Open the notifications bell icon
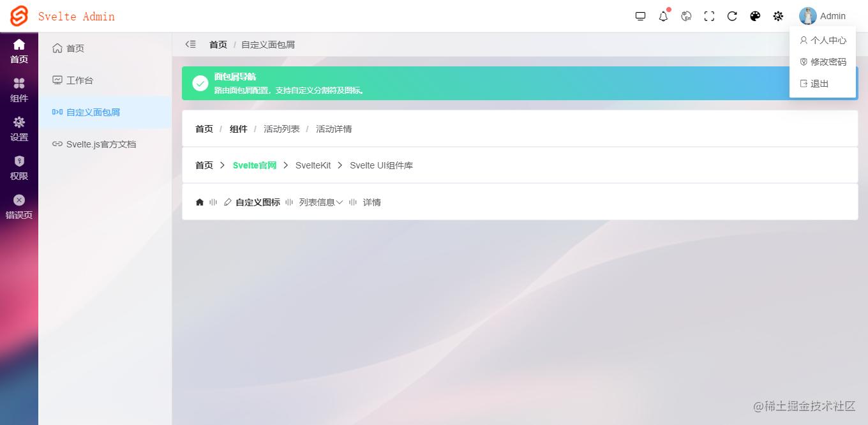Image resolution: width=868 pixels, height=425 pixels. 663,16
